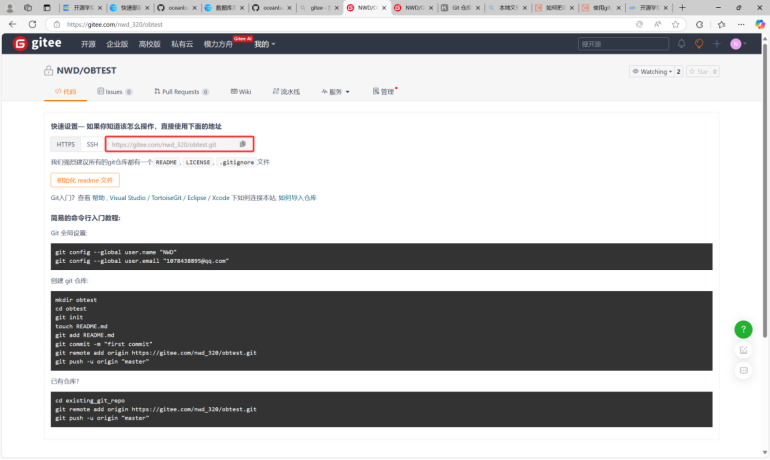The image size is (770, 460).
Task: Click the NWD/OBTEST repository title
Action: point(86,70)
